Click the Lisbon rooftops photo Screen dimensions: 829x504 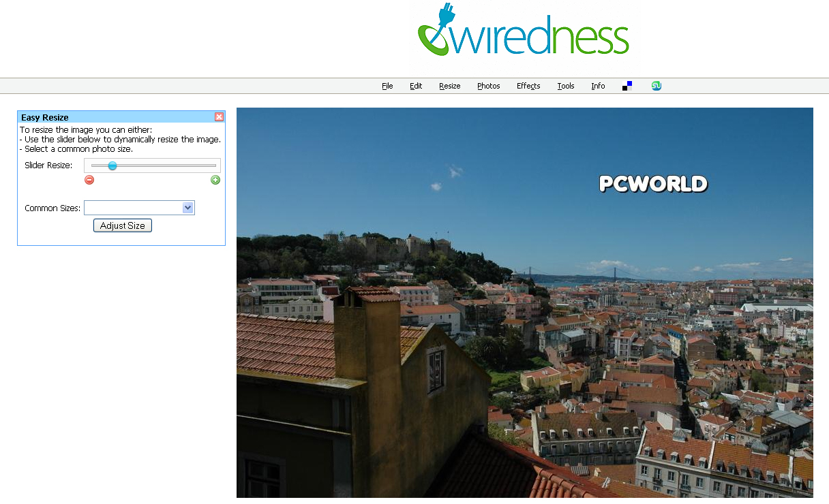tap(525, 302)
